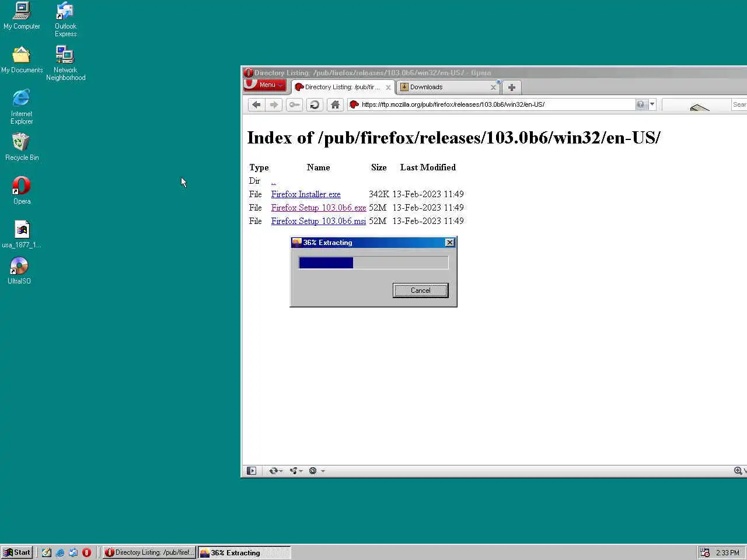Click the password wand key icon

(x=294, y=104)
